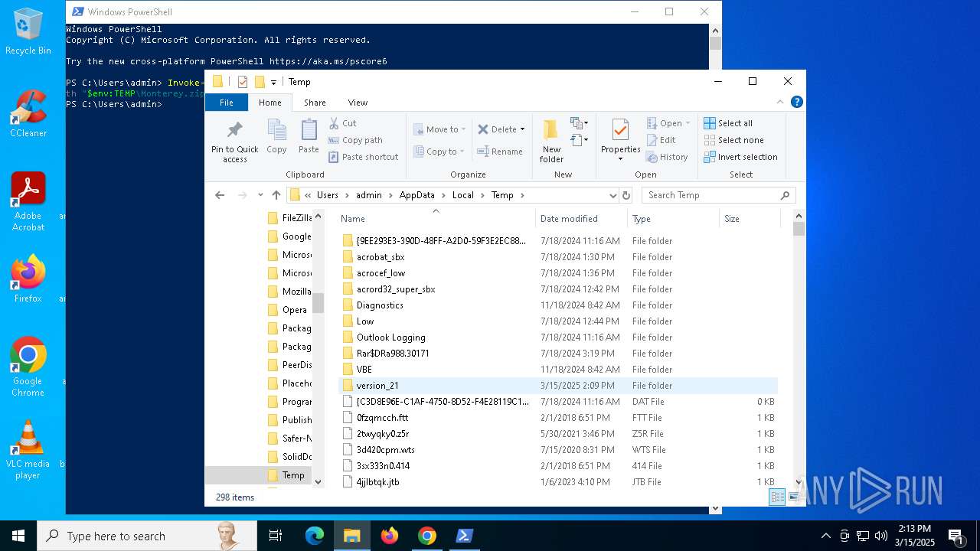Click admin in the address breadcrumb
Viewport: 980px width, 551px height.
[x=368, y=195]
